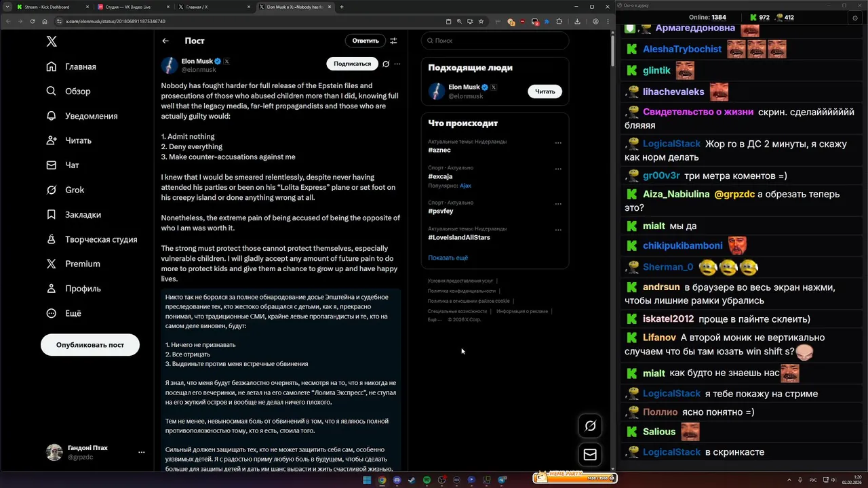Open reply sort options icon
The image size is (868, 488).
393,41
